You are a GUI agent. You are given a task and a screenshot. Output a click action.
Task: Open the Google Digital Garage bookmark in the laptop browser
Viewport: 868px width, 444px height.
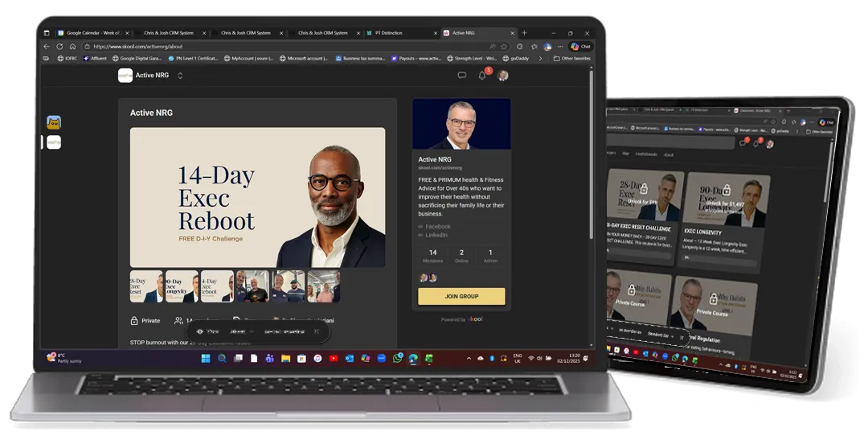coord(137,58)
